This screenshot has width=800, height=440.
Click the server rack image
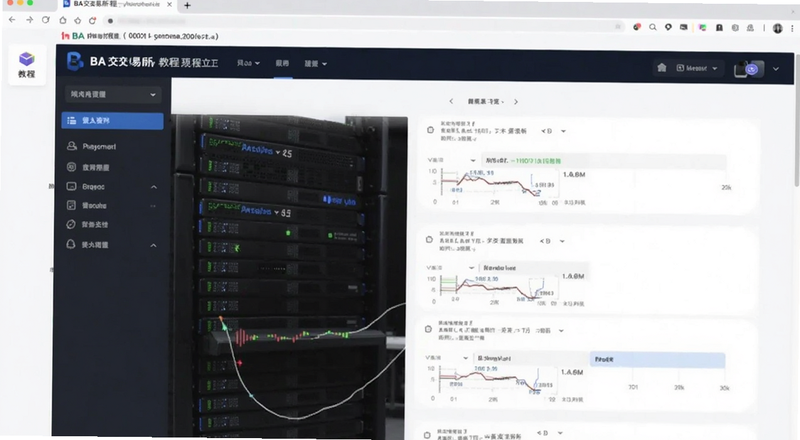pyautogui.click(x=289, y=277)
